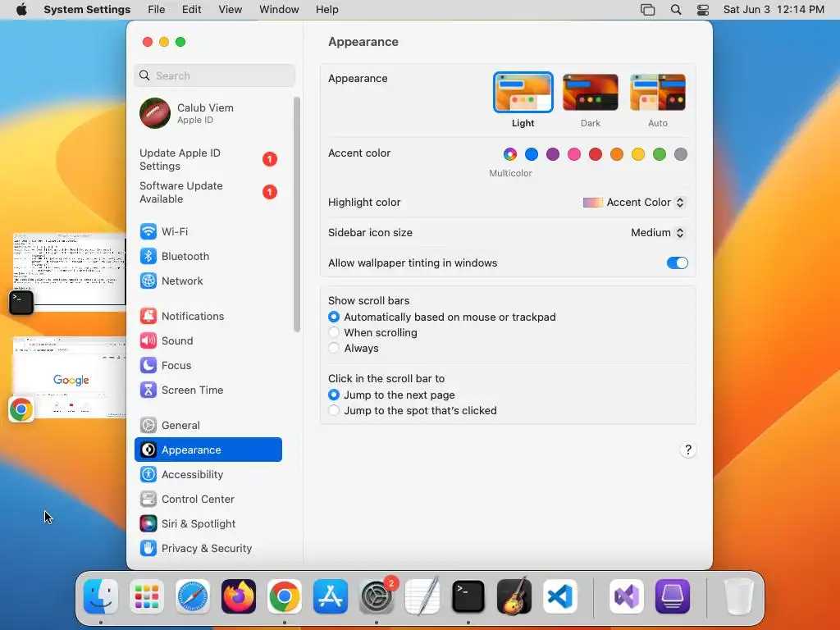Launch Finder from the Dock

(101, 596)
